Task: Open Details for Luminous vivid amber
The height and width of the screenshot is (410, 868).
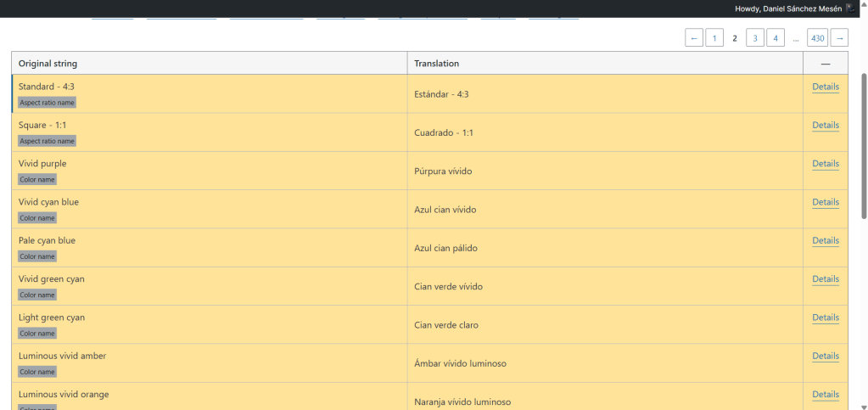Action: pyautogui.click(x=825, y=356)
